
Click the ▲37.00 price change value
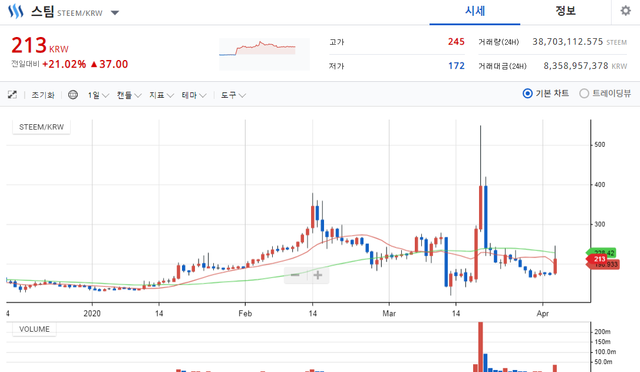pos(109,65)
